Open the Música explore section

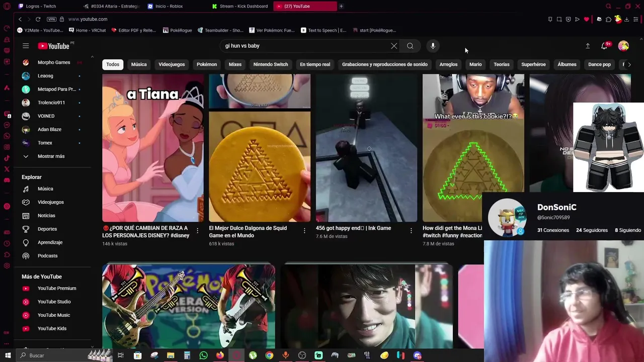coord(53,189)
